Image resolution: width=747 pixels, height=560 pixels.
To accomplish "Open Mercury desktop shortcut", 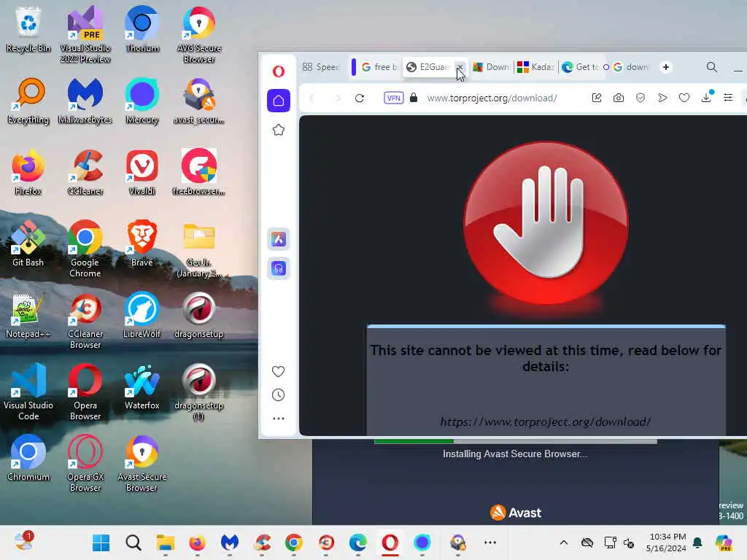I will 142,101.
